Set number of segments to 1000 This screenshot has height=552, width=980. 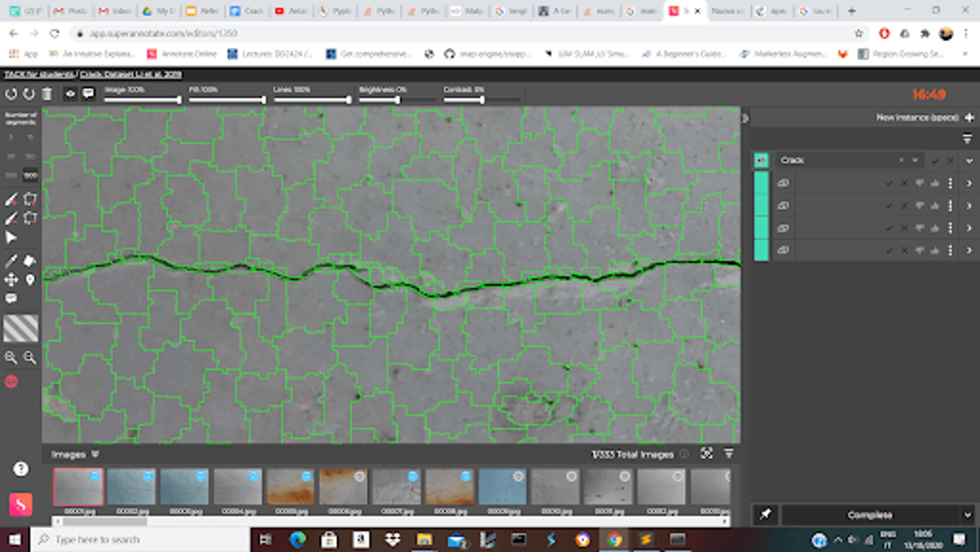coord(30,175)
